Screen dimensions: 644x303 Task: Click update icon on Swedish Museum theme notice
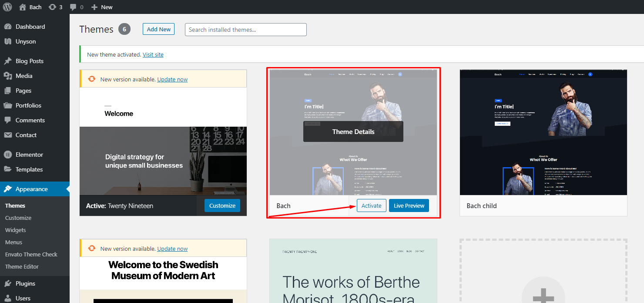[x=91, y=249]
